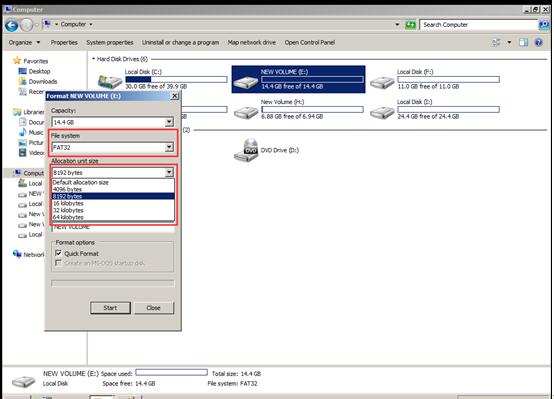The width and height of the screenshot is (554, 399).
Task: Click the Libraries icon in sidebar
Action: tap(17, 112)
